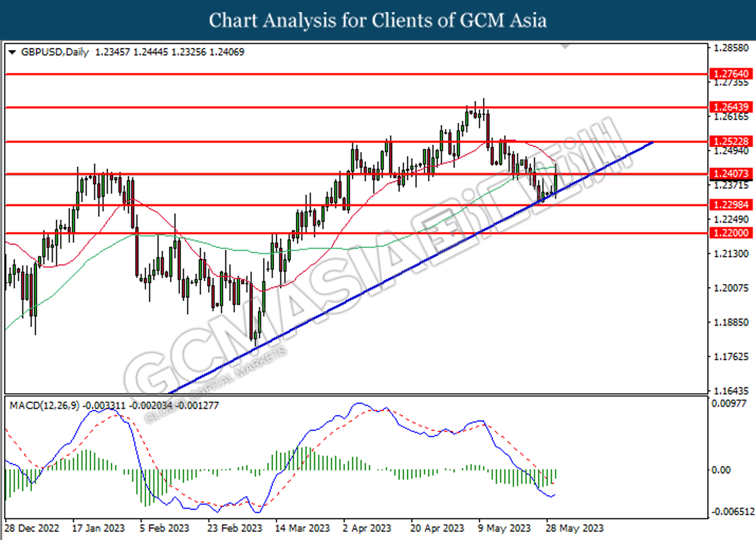The image size is (756, 540).
Task: Select the 1.22984 red price label
Action: pyautogui.click(x=731, y=205)
